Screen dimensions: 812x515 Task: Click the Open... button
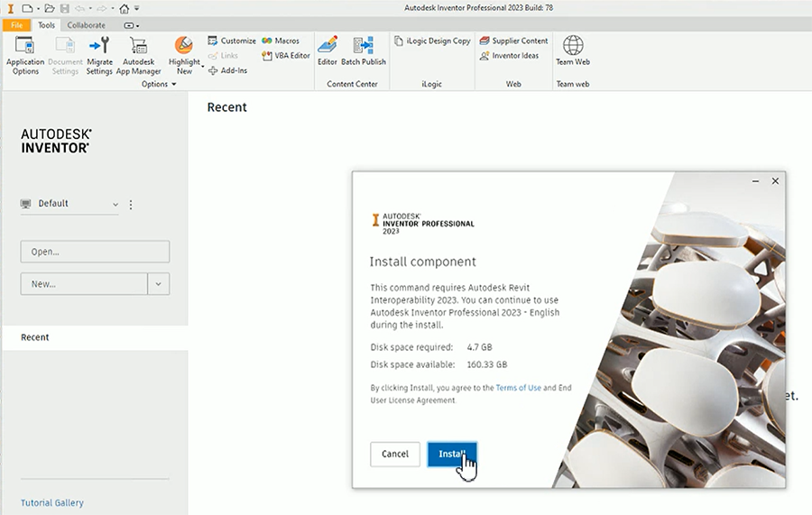pyautogui.click(x=95, y=252)
